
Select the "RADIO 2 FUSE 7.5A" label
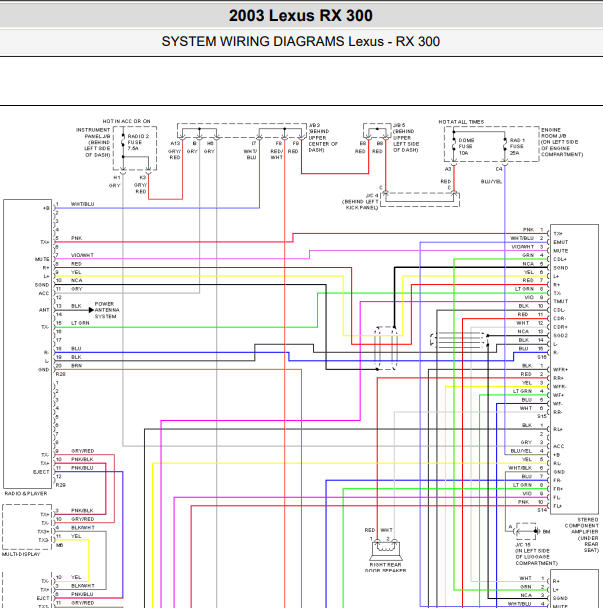(x=138, y=142)
